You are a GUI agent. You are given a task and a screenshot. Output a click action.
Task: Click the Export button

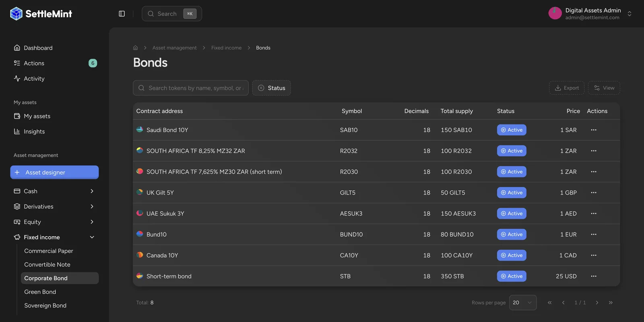coord(567,88)
